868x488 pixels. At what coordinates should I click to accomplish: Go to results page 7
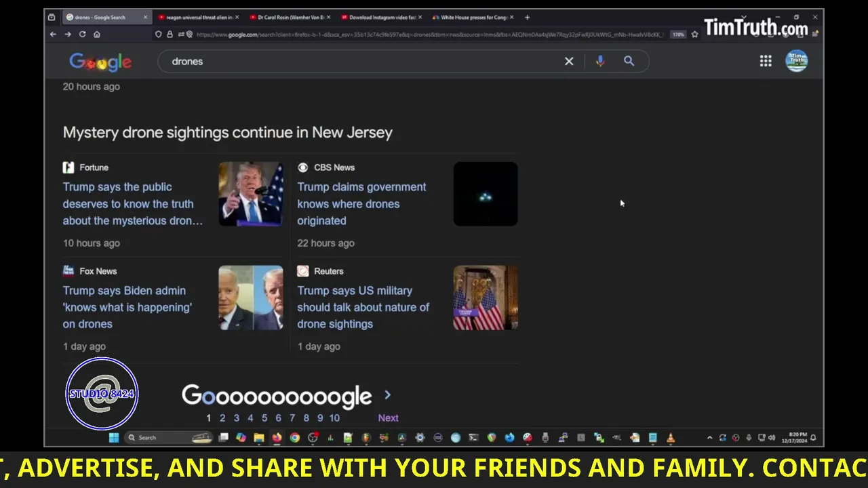click(292, 418)
